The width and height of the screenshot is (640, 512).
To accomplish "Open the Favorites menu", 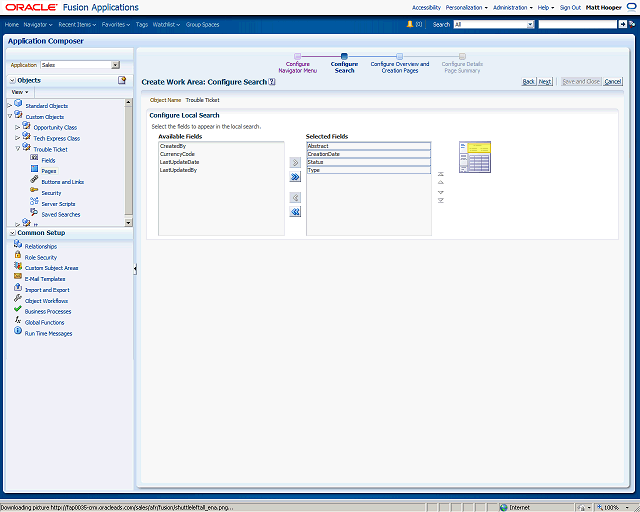I will [x=116, y=24].
